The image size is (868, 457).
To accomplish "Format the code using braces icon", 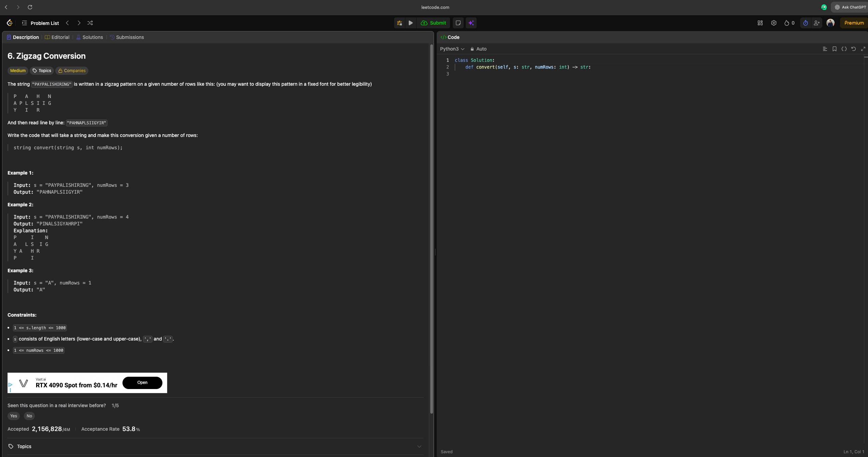I will [844, 49].
